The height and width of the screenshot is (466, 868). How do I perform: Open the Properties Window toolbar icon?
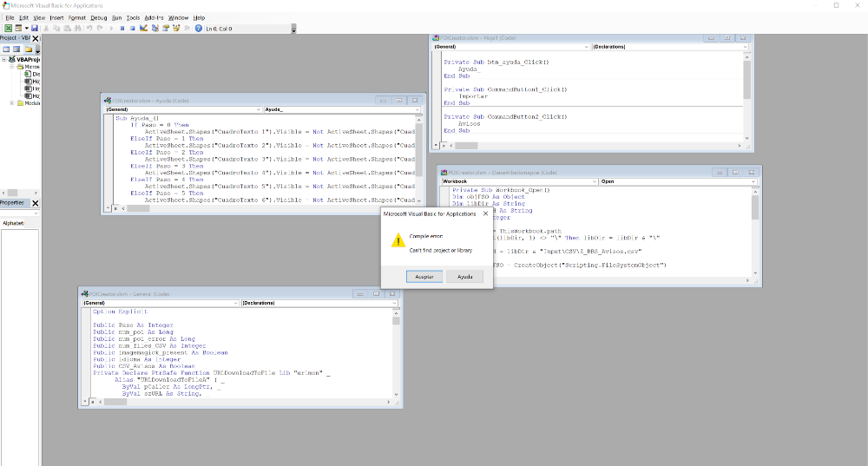(166, 29)
